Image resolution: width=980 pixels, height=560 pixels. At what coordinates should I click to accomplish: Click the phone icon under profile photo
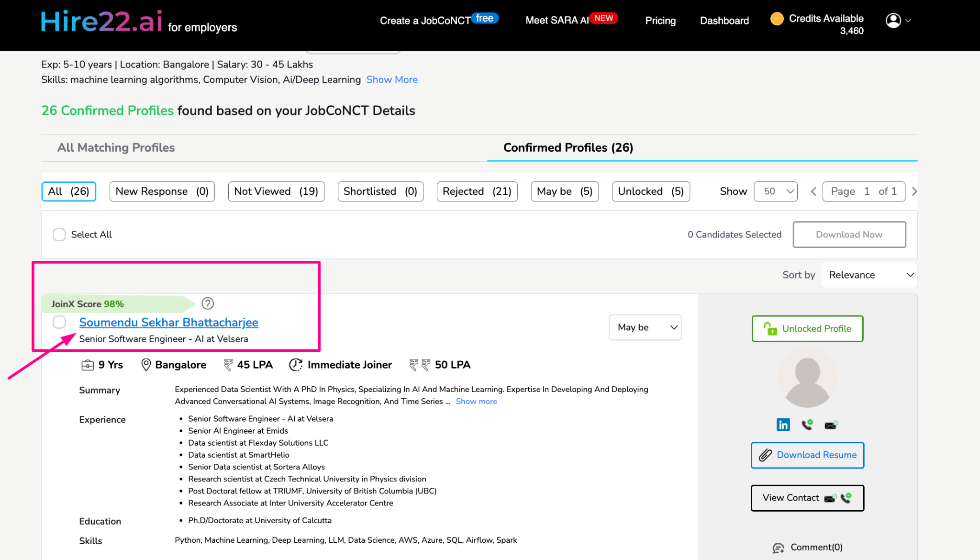807,425
